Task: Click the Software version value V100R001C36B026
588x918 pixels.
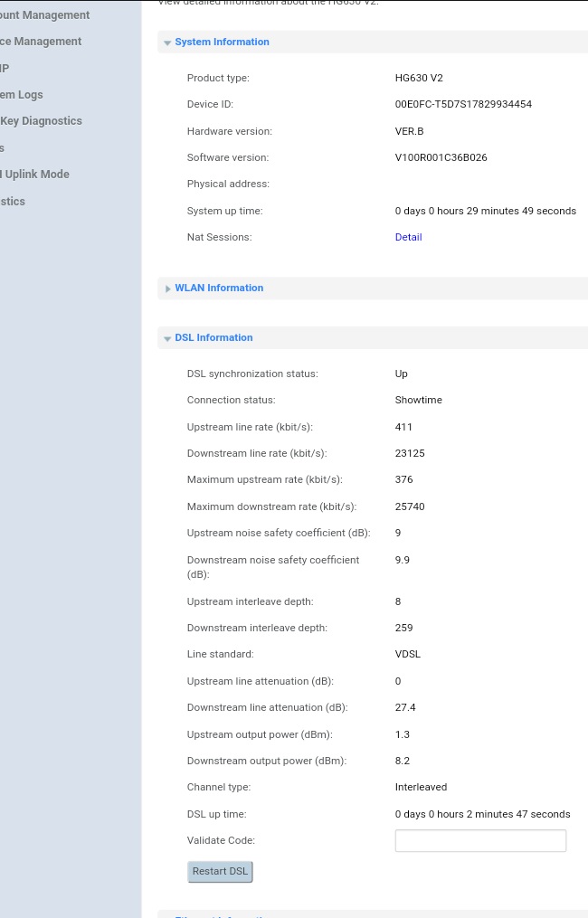Action: tap(441, 157)
